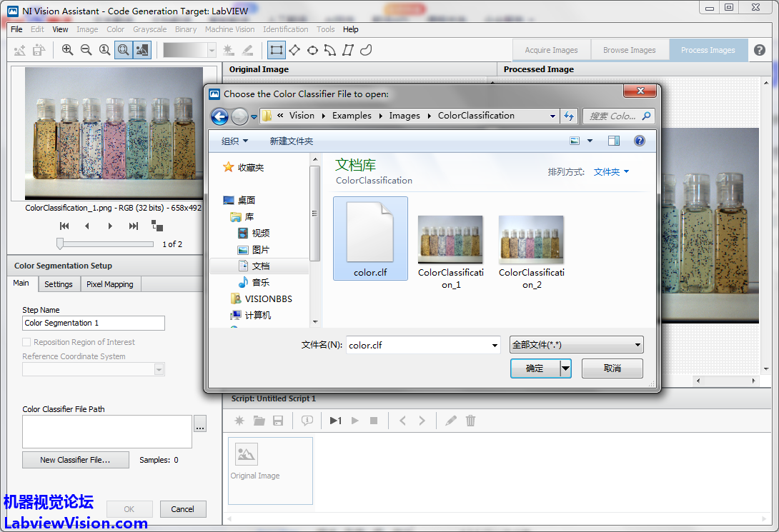779x532 pixels.
Task: Click the Zoom In magnifier icon
Action: tap(67, 50)
